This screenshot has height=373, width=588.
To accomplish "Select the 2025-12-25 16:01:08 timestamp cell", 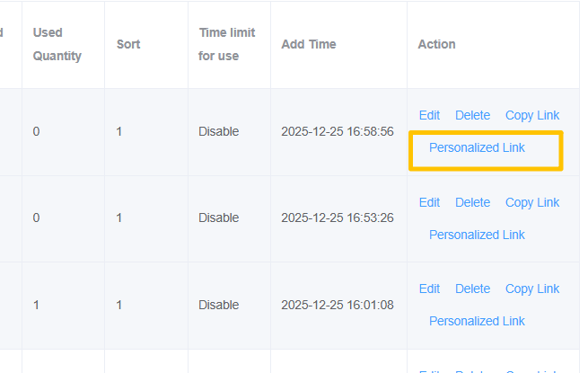I will (x=337, y=305).
